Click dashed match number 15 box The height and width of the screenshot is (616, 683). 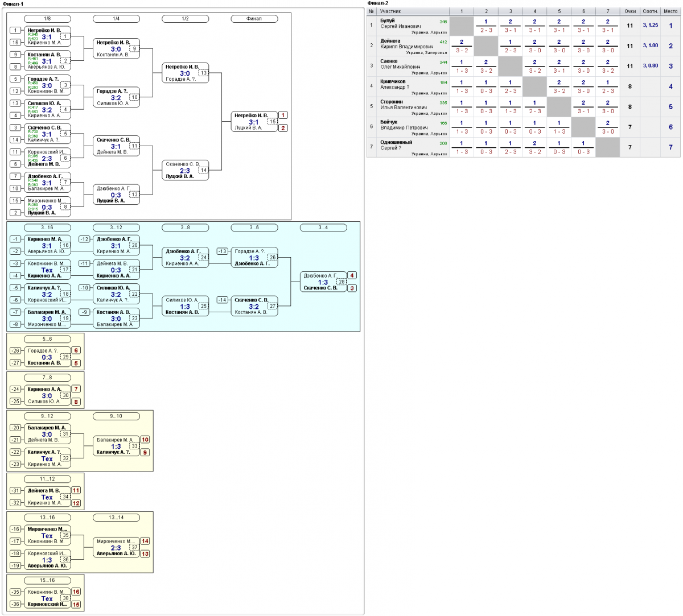coord(272,122)
